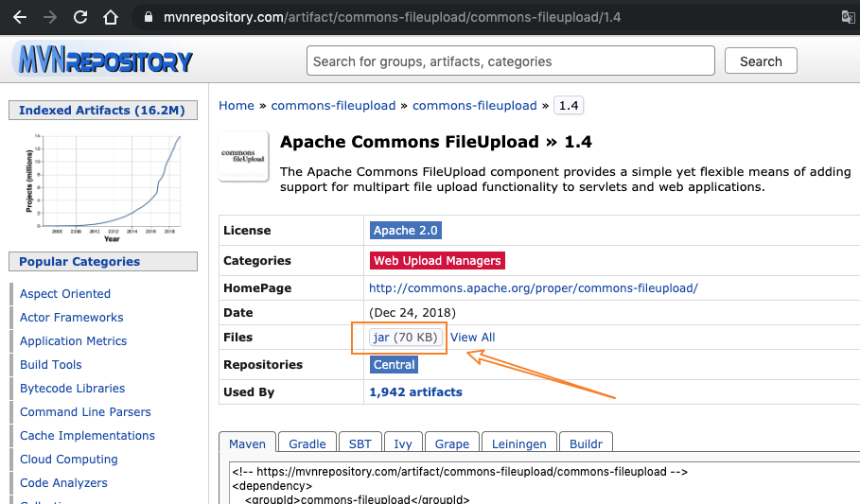The height and width of the screenshot is (504, 860).
Task: Click the Central repository badge
Action: pyautogui.click(x=394, y=365)
